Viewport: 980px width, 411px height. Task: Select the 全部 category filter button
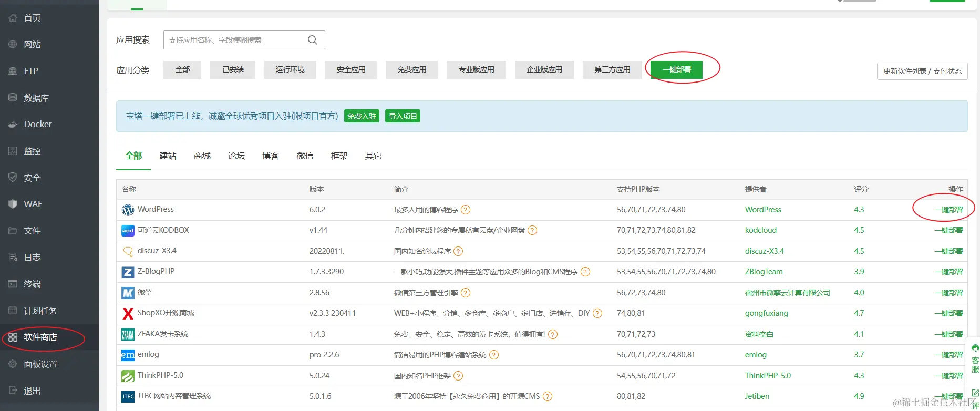[182, 69]
